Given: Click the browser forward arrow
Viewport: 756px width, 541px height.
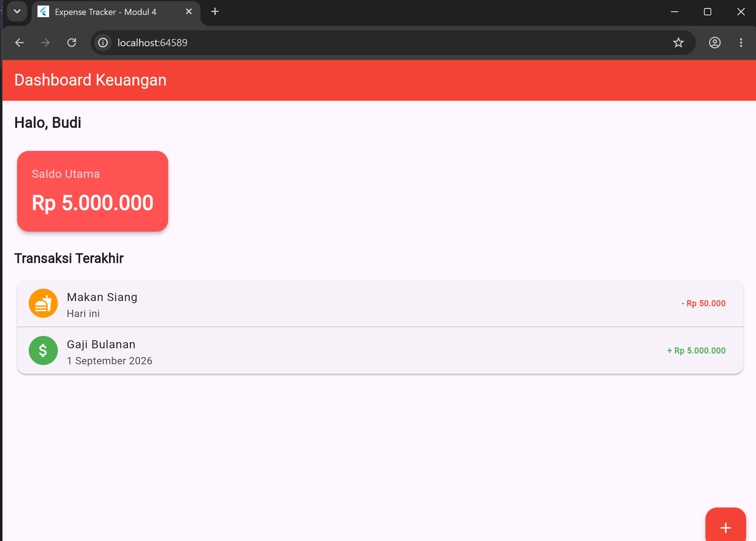Looking at the screenshot, I should coord(45,42).
